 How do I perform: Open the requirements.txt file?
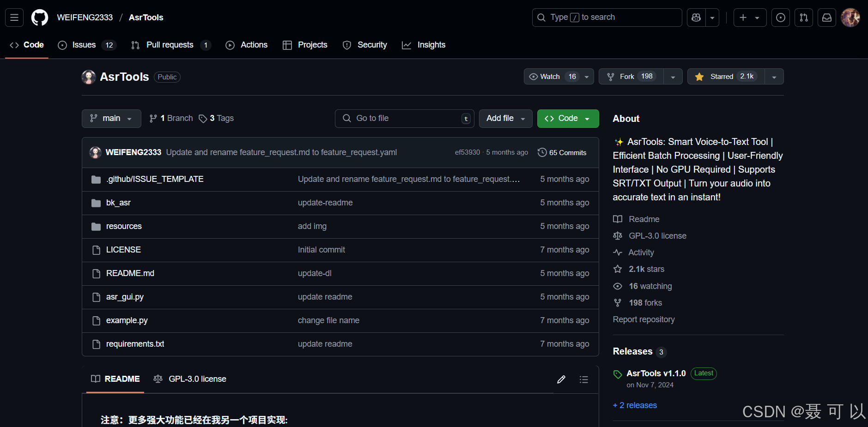tap(135, 344)
